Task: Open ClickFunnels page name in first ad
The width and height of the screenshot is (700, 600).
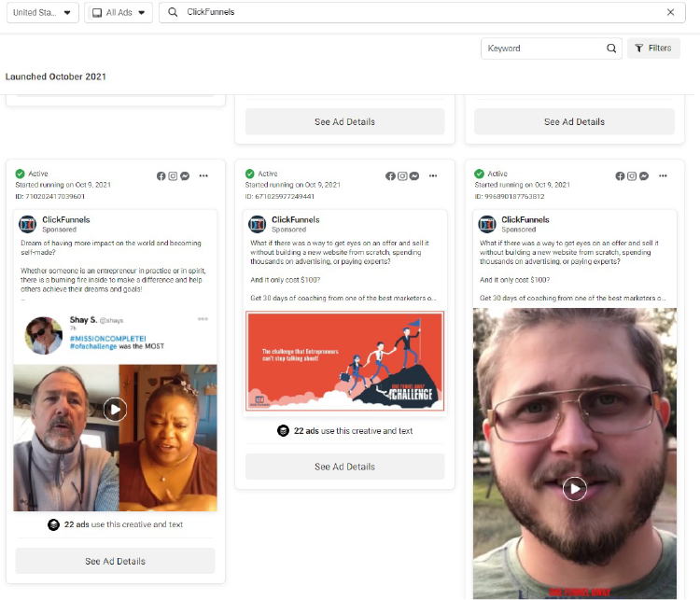Action: 66,219
